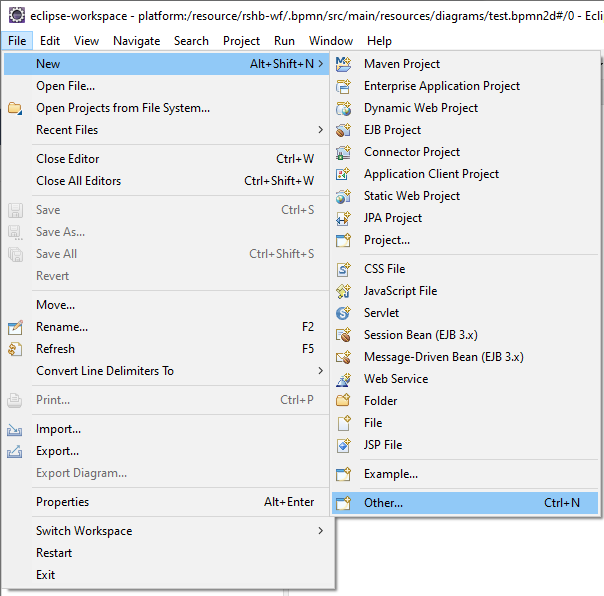The width and height of the screenshot is (604, 596).
Task: Click the JavaScript File icon
Action: [343, 291]
